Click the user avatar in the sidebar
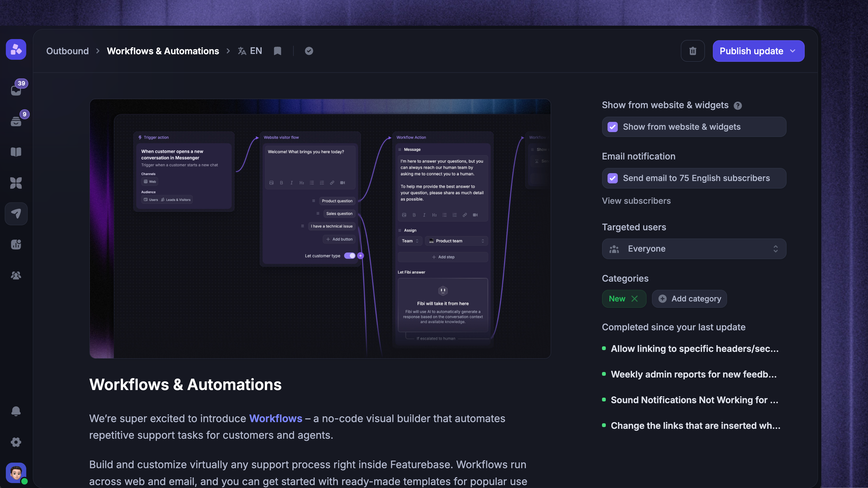The width and height of the screenshot is (868, 488). (16, 473)
